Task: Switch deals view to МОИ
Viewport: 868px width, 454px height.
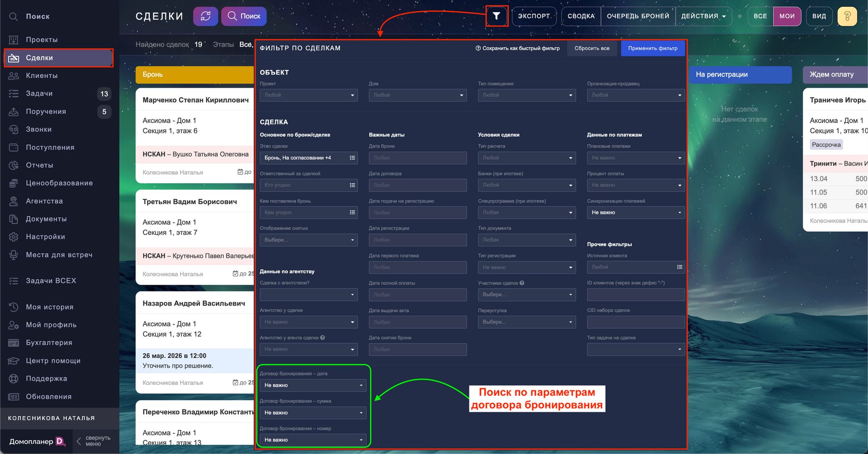Action: click(787, 16)
